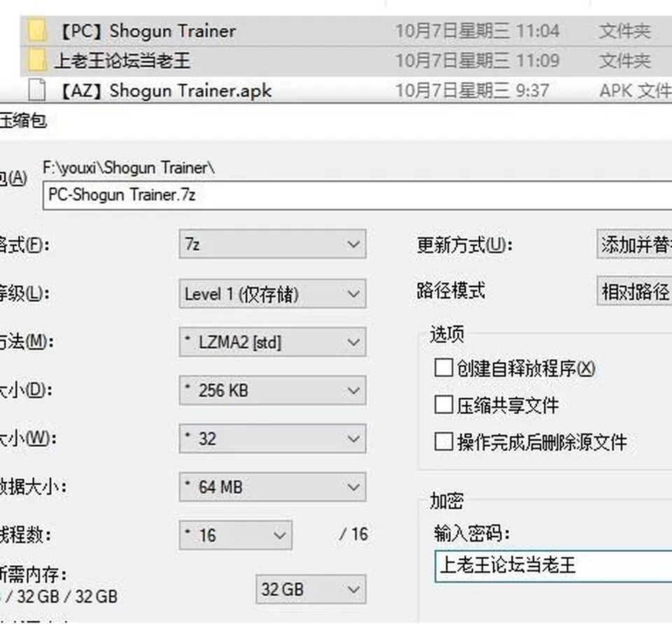Expand the 32 GB memory limit dropdown
This screenshot has height=624, width=672.
pos(311,589)
